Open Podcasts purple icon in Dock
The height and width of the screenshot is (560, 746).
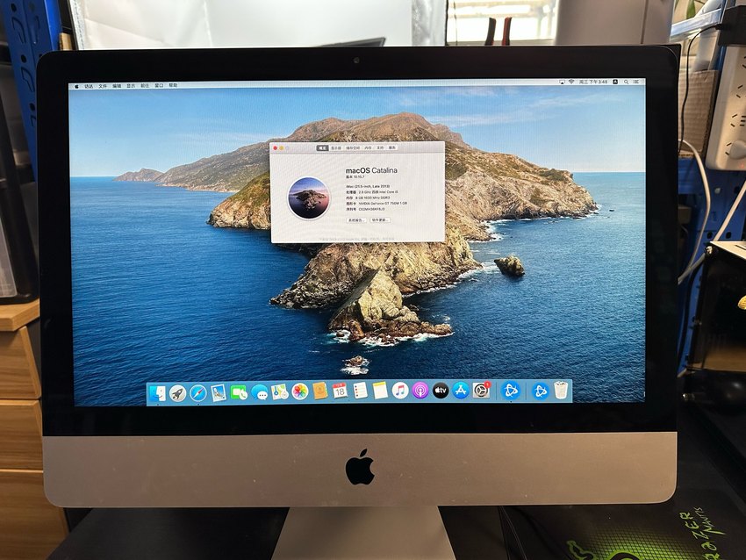420,391
